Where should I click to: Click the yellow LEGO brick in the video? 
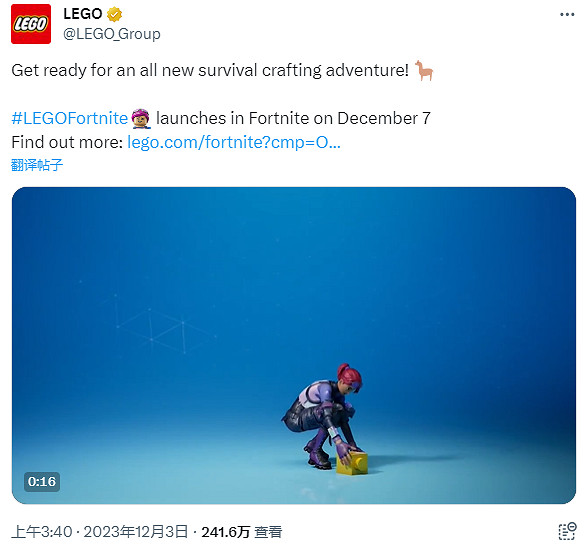coord(352,464)
